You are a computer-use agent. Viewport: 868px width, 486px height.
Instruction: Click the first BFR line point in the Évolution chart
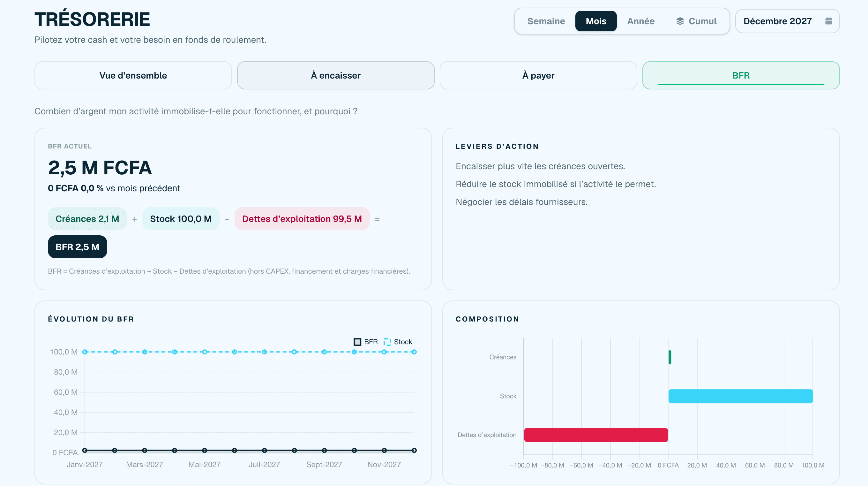point(85,450)
